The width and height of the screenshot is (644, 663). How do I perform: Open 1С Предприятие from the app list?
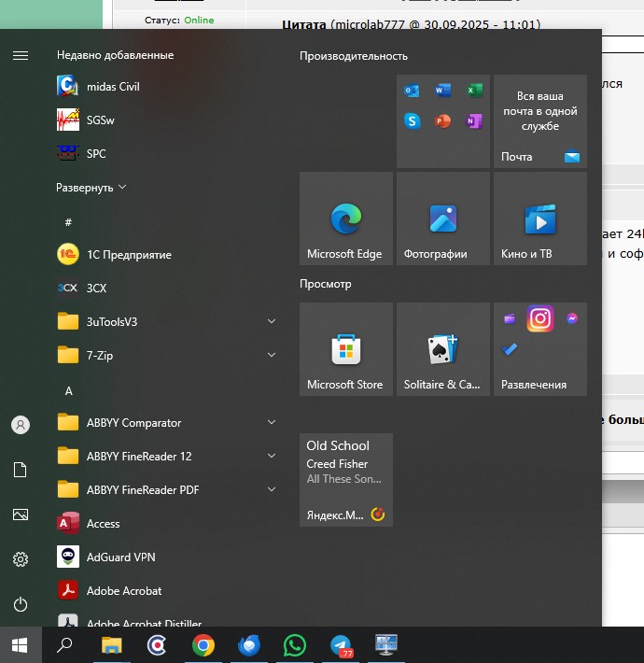pos(129,255)
